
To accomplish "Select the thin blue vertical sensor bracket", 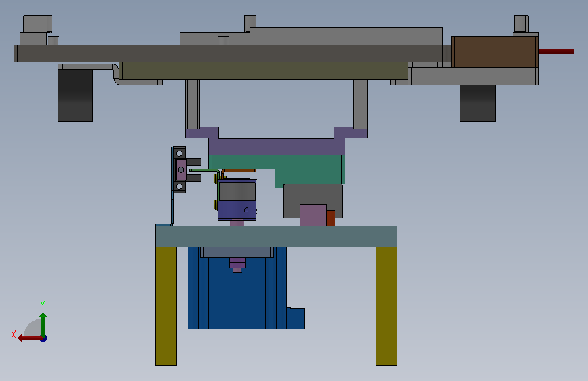I will [x=172, y=186].
